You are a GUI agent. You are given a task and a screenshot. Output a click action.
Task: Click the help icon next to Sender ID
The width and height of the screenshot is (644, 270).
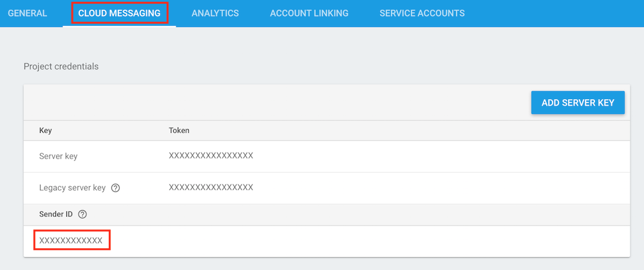[82, 215]
